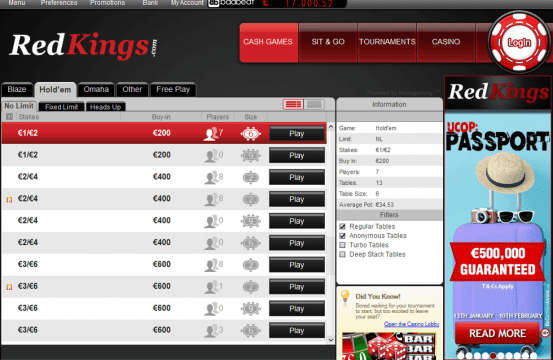The image size is (553, 360).
Task: Select the No Limit sub-tab
Action: tap(19, 106)
